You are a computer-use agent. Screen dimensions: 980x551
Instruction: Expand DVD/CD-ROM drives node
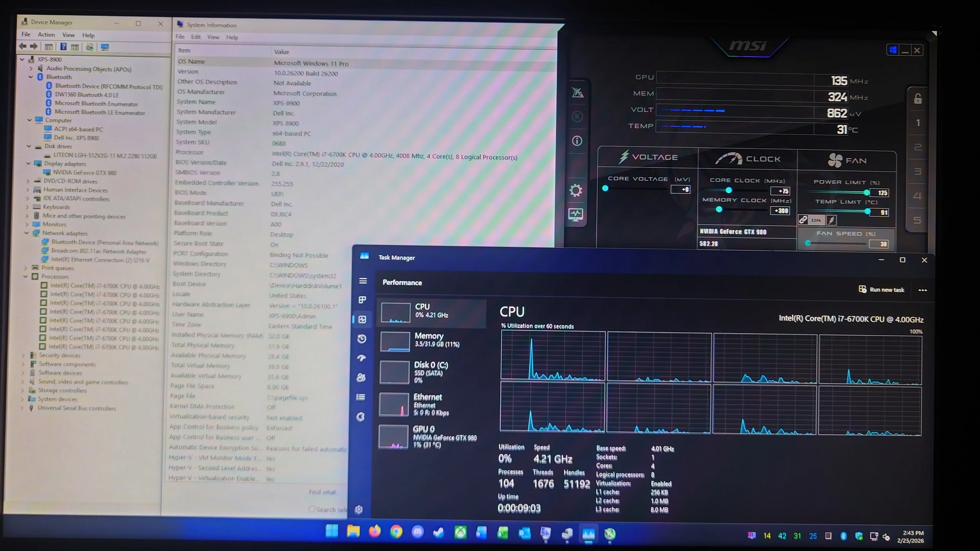coord(28,181)
